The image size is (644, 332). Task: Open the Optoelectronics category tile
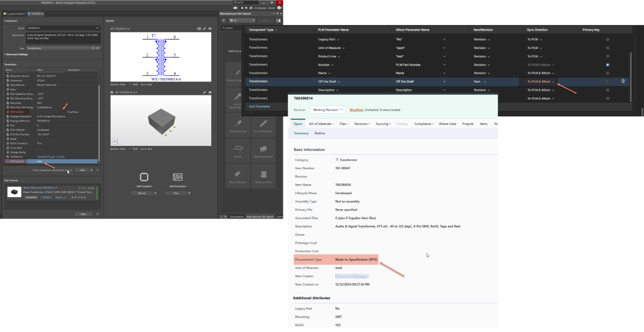tap(237, 123)
